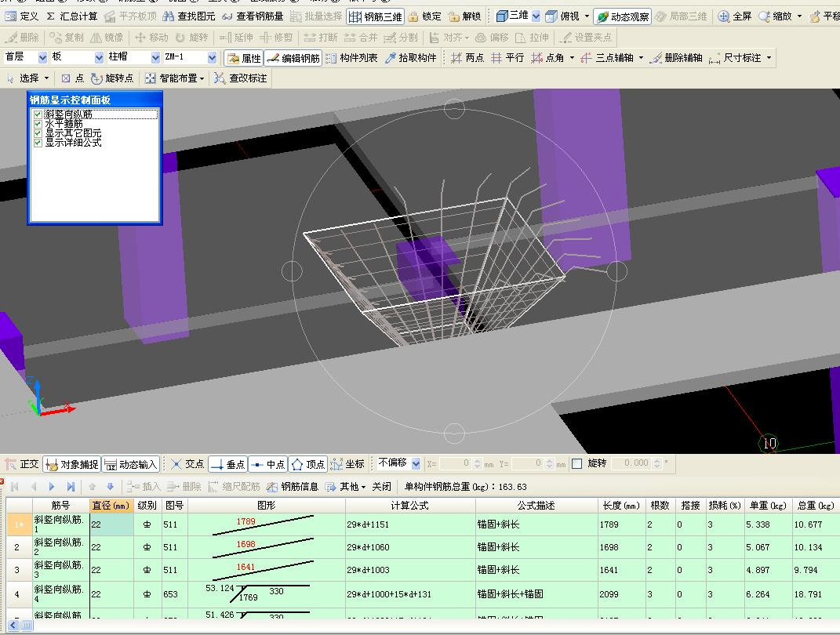This screenshot has width=840, height=635.
Task: Click 钢筋信息 rebar info button
Action: click(x=293, y=487)
